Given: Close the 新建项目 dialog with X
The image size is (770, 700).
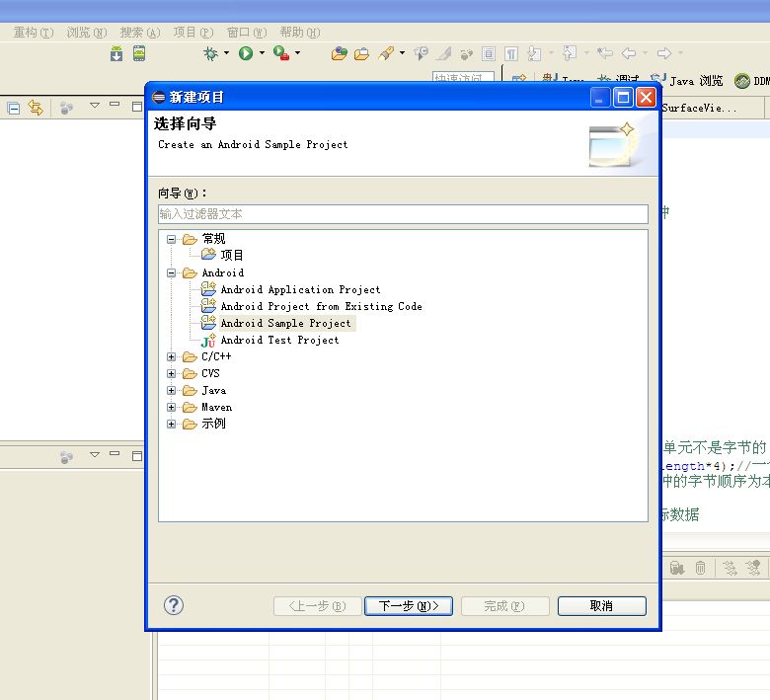Looking at the screenshot, I should click(646, 98).
